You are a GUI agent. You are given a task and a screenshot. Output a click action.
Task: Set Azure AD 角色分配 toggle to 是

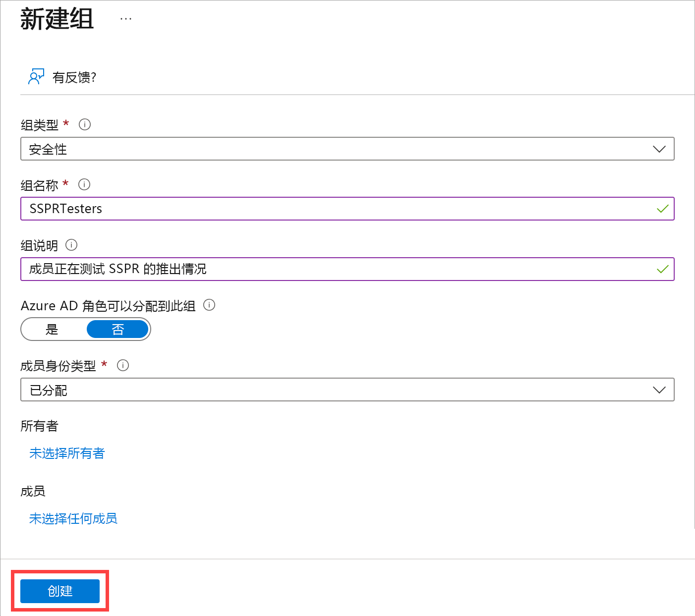pos(52,329)
